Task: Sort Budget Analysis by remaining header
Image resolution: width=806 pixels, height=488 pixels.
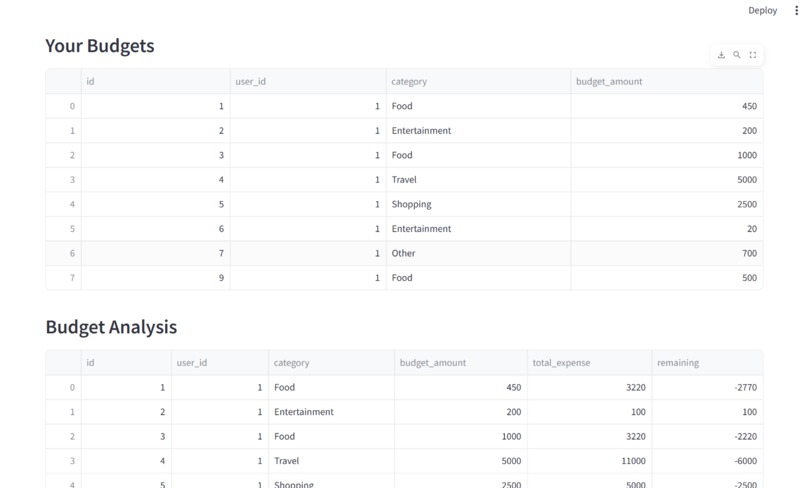Action: (707, 363)
